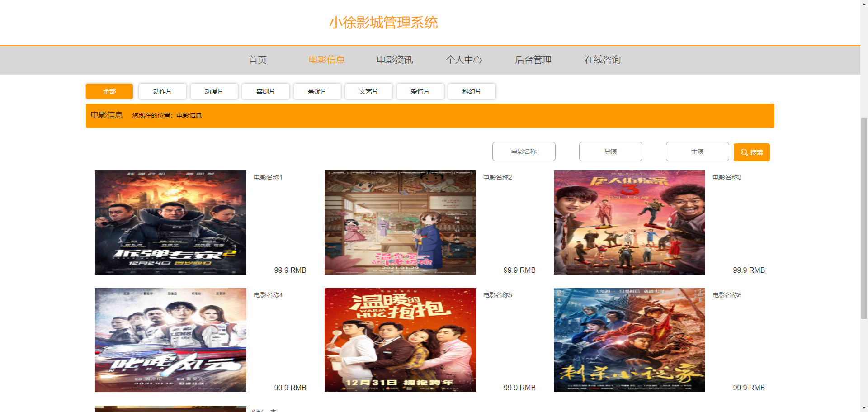This screenshot has width=868, height=412.
Task: Click 99.9 RMB price of 电影名称4
Action: (x=290, y=388)
